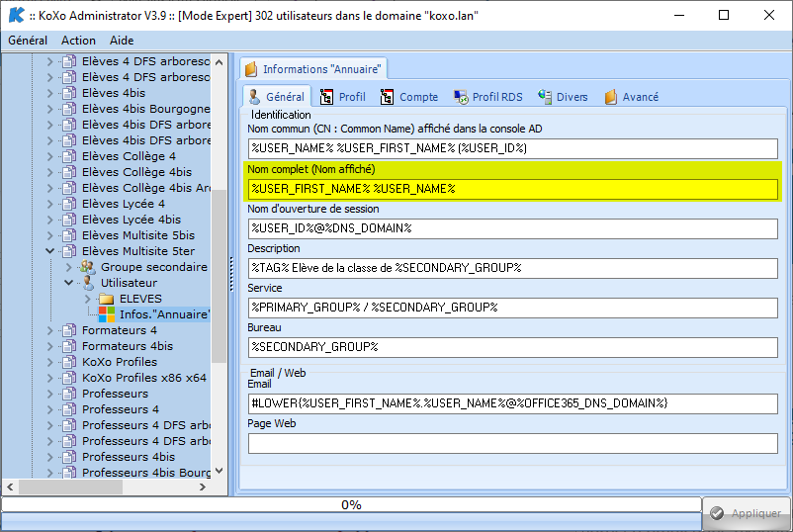This screenshot has width=793, height=532.
Task: Click the tree vertical scrollbar up arrow
Action: tap(219, 62)
